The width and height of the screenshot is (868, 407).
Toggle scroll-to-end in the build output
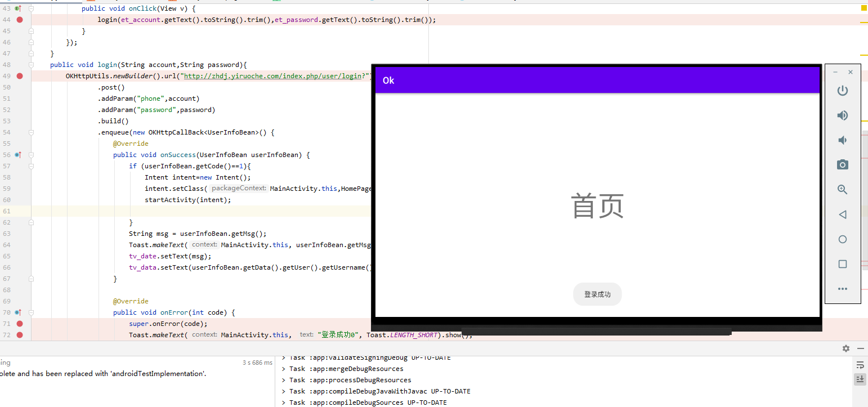pyautogui.click(x=860, y=379)
